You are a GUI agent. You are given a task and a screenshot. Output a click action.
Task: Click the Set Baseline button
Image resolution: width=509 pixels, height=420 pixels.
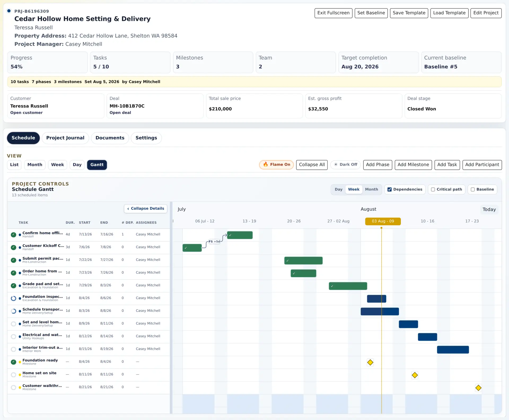pos(371,13)
